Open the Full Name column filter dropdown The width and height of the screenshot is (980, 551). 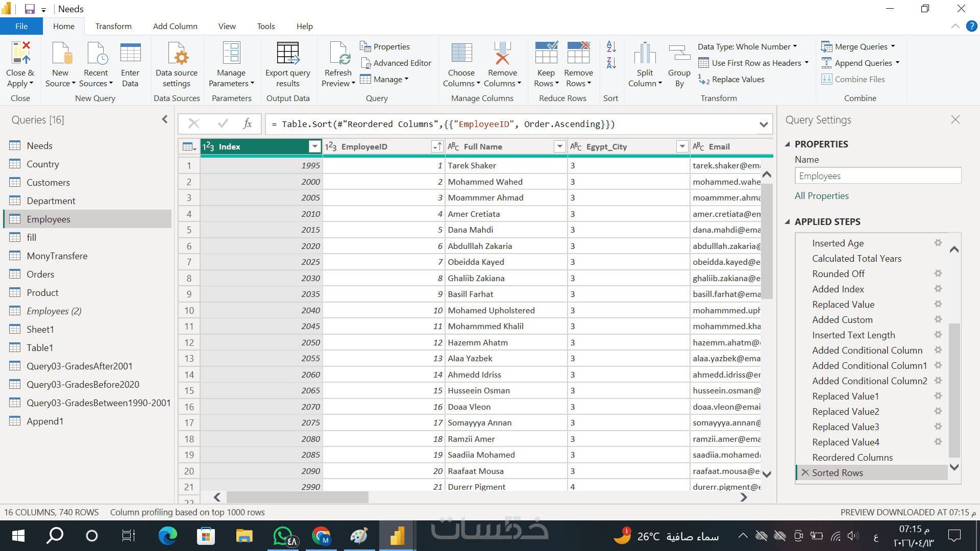tap(559, 147)
